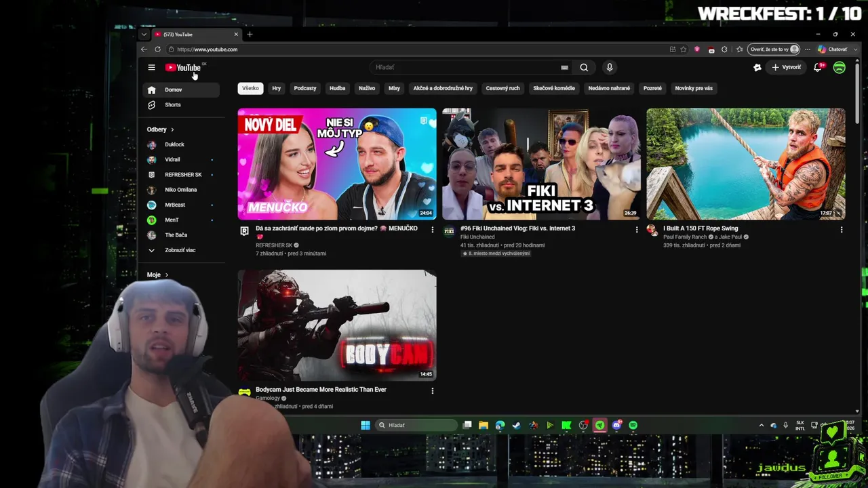Select the Mixy filter chip
This screenshot has height=488, width=868.
tap(394, 88)
